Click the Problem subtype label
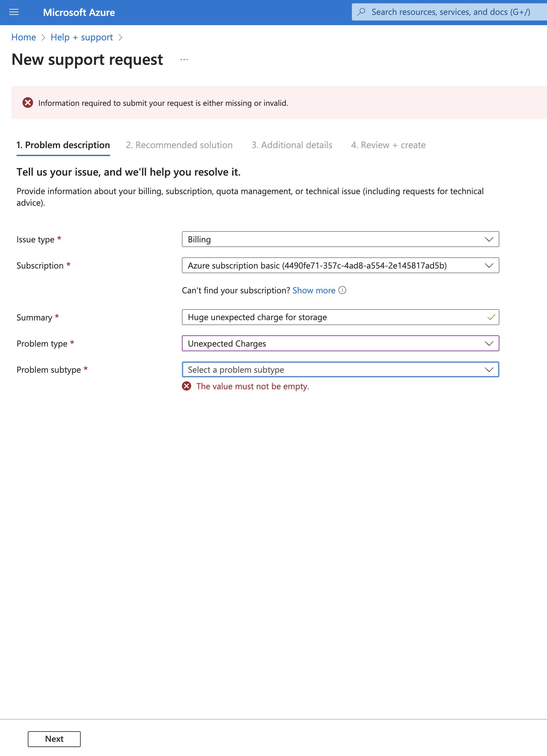 pyautogui.click(x=49, y=370)
